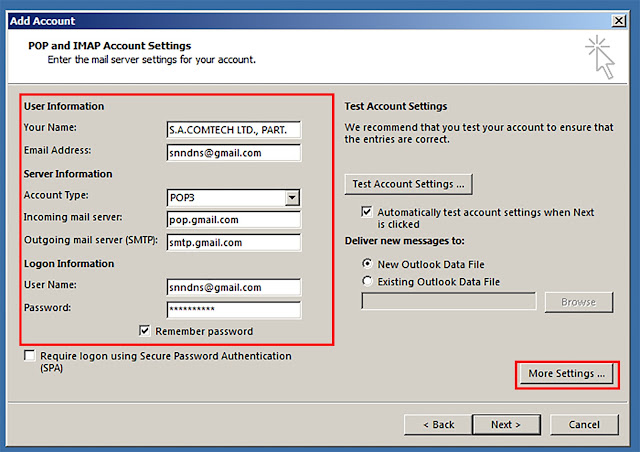
Task: Select New Outlook Data File radio button
Action: [x=367, y=264]
